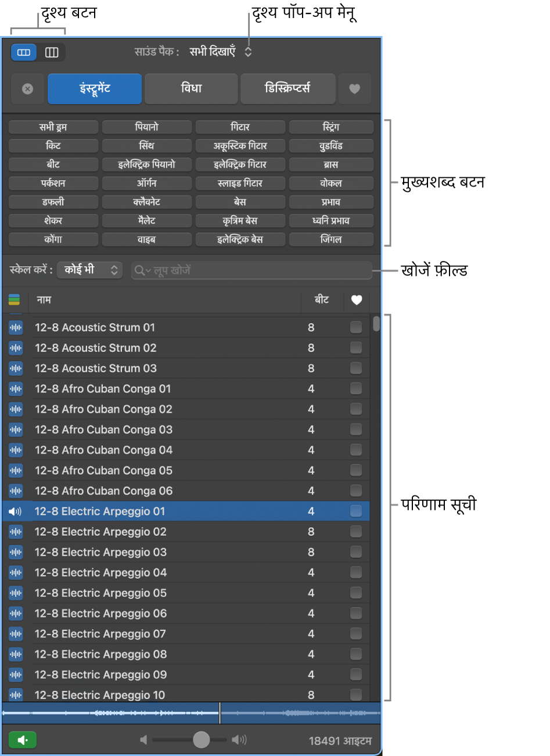Viewport: 550px width, 756px height.
Task: Sort by बीट column header
Action: pyautogui.click(x=322, y=300)
